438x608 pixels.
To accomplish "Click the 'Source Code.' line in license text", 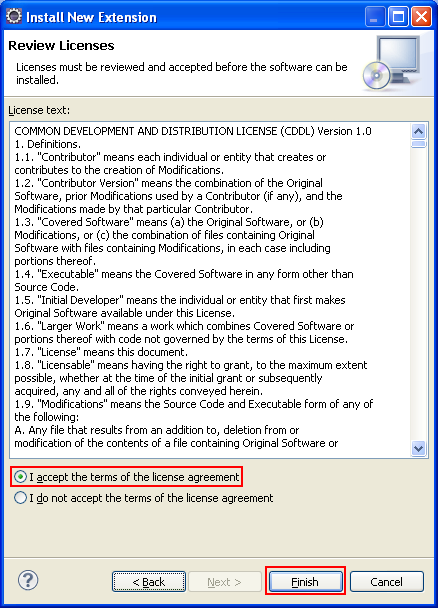I will pyautogui.click(x=47, y=287).
